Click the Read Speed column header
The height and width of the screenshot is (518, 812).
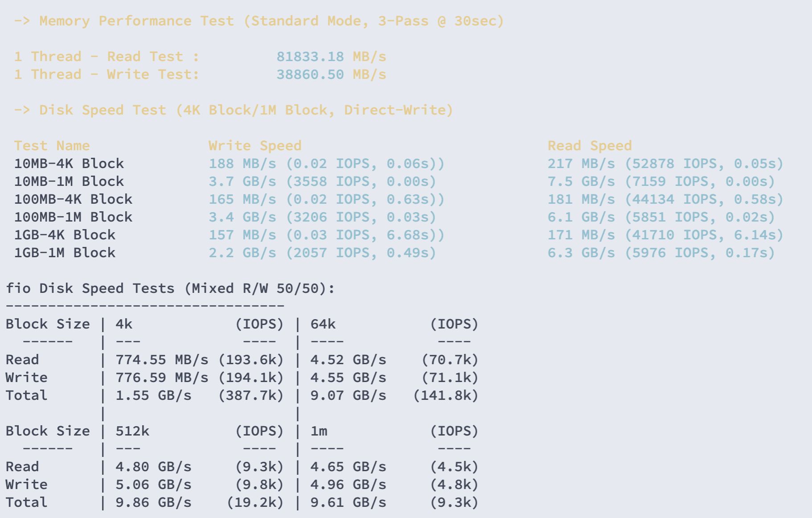pos(590,146)
